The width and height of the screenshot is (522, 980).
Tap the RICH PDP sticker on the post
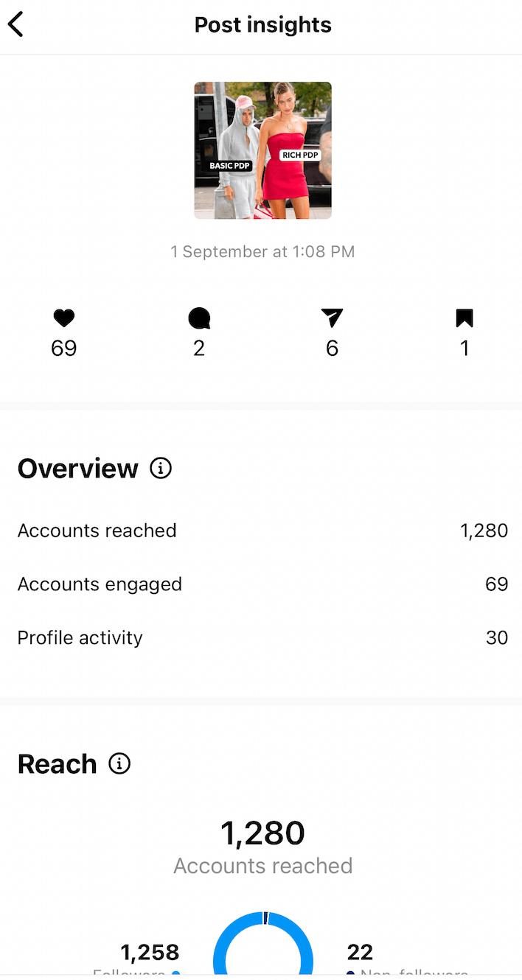(300, 155)
